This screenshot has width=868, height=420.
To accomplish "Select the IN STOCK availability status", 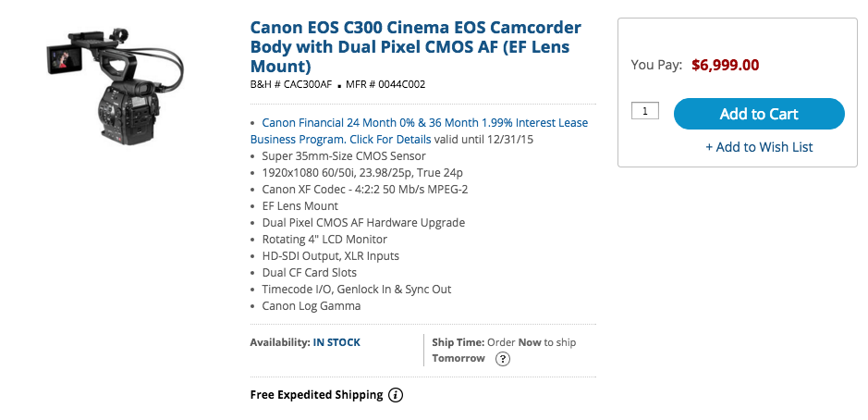I will (x=336, y=342).
